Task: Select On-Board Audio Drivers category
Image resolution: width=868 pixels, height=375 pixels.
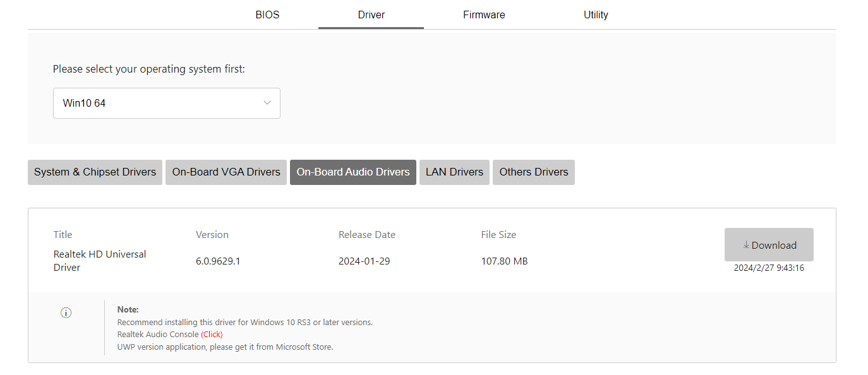Action: pyautogui.click(x=353, y=172)
